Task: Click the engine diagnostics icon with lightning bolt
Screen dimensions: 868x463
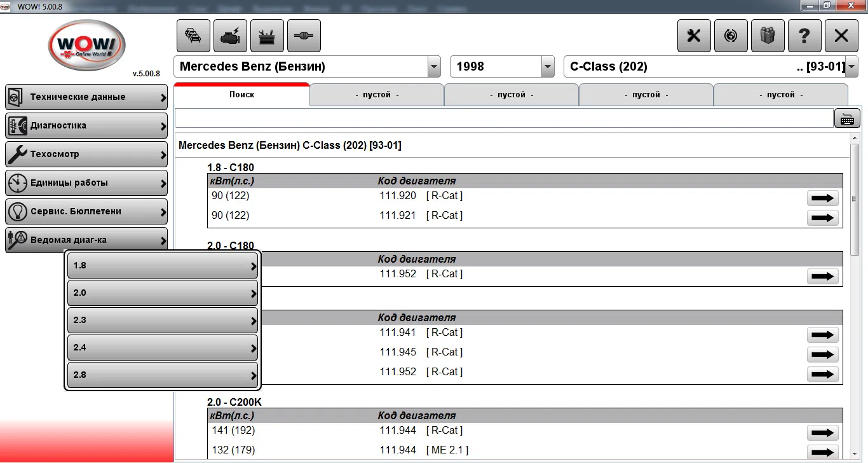Action: (x=230, y=35)
